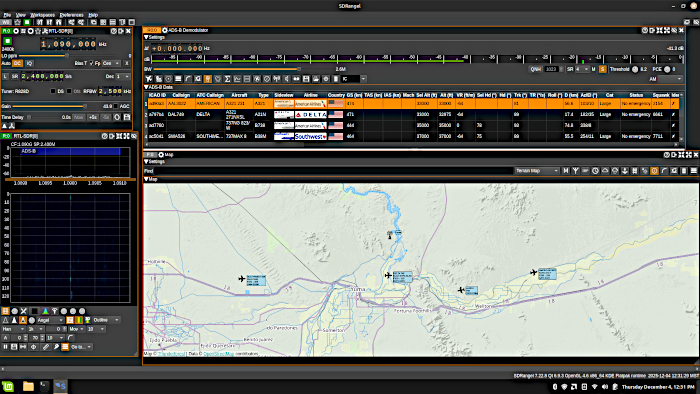Viewport: 700px width, 394px height.
Task: Sort table by ICAO ID column header
Action: coord(157,95)
